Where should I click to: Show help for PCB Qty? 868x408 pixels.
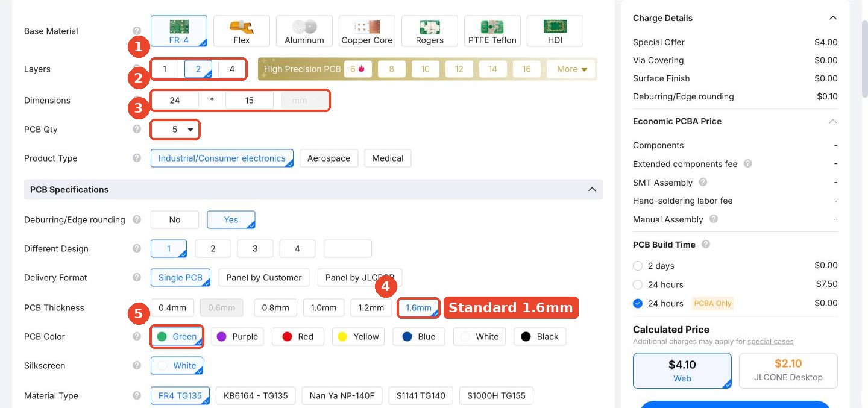137,130
